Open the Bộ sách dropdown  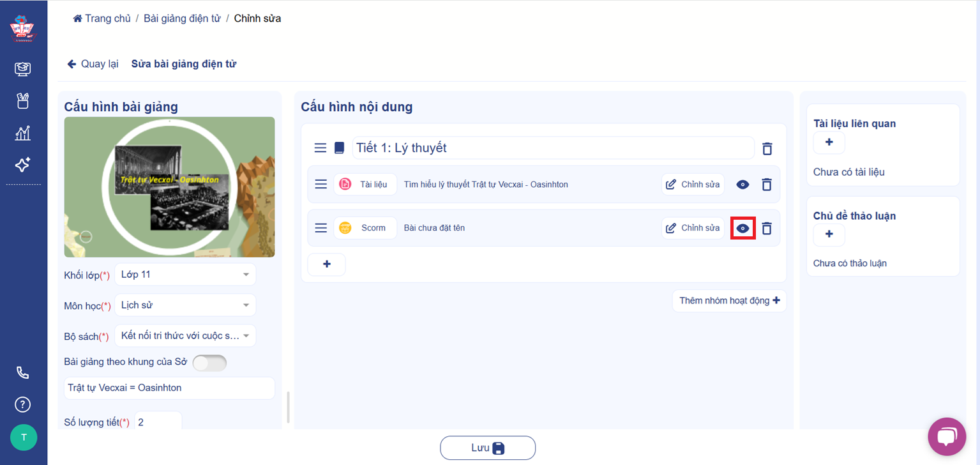[x=185, y=335]
